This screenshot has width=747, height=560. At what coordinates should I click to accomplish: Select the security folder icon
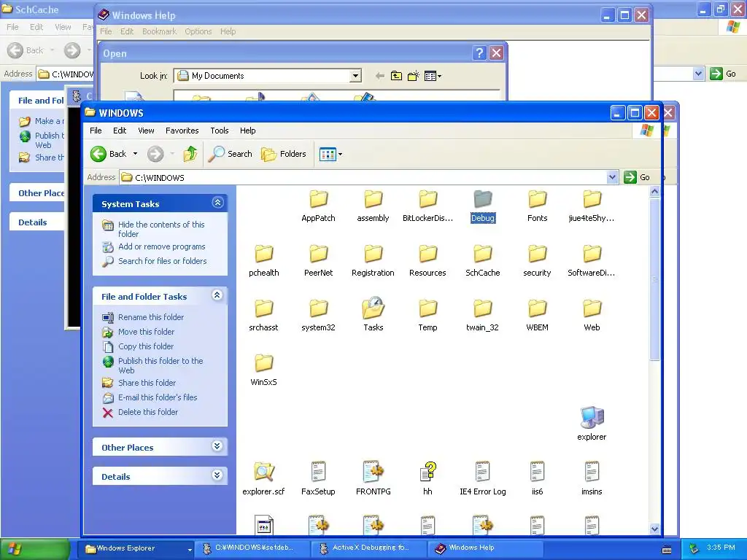tap(538, 254)
